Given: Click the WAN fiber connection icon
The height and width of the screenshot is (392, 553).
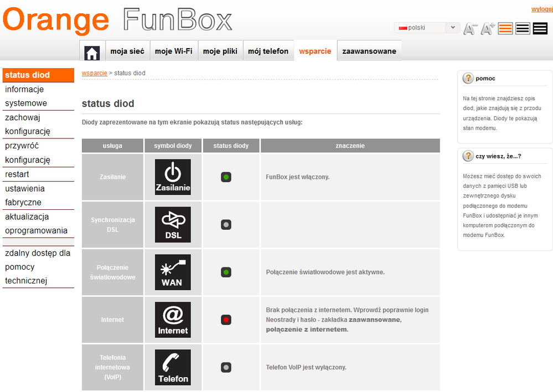Looking at the screenshot, I should click(x=173, y=272).
